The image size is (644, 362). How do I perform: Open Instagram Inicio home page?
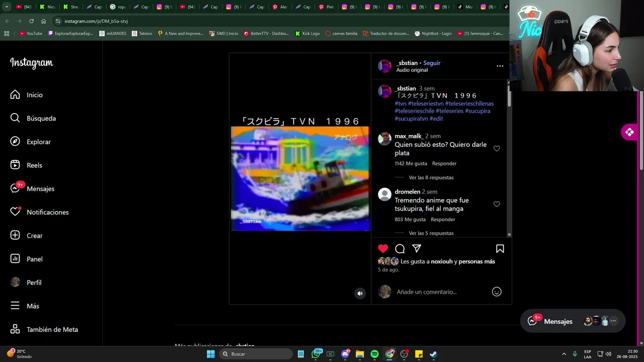point(27,95)
